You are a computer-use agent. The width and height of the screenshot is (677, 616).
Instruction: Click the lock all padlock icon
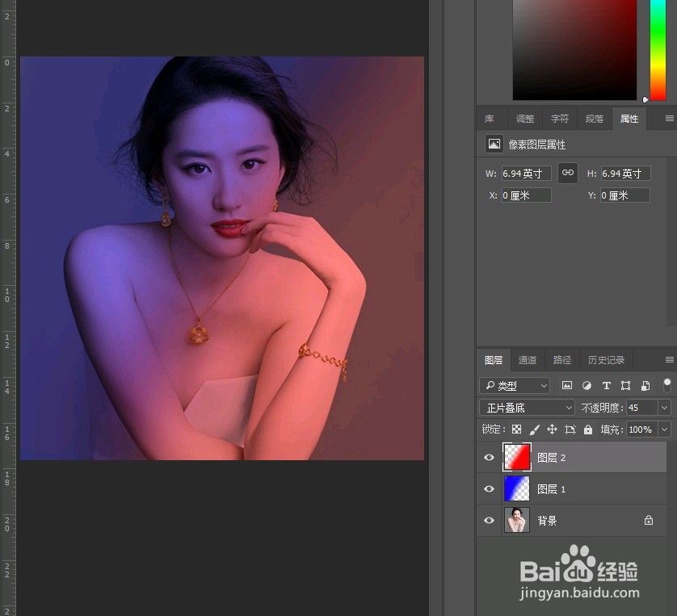point(588,430)
